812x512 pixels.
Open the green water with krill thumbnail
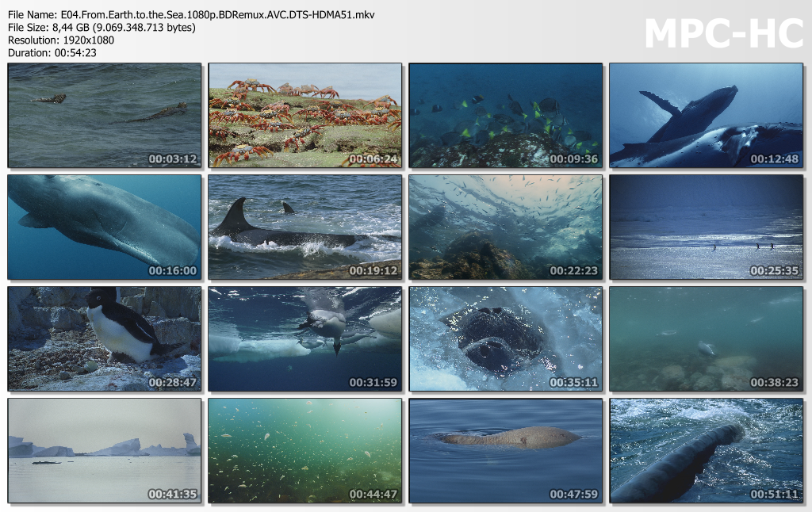click(305, 450)
